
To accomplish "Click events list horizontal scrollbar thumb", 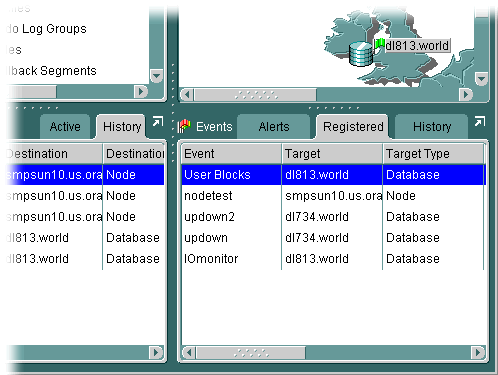I will click(251, 352).
